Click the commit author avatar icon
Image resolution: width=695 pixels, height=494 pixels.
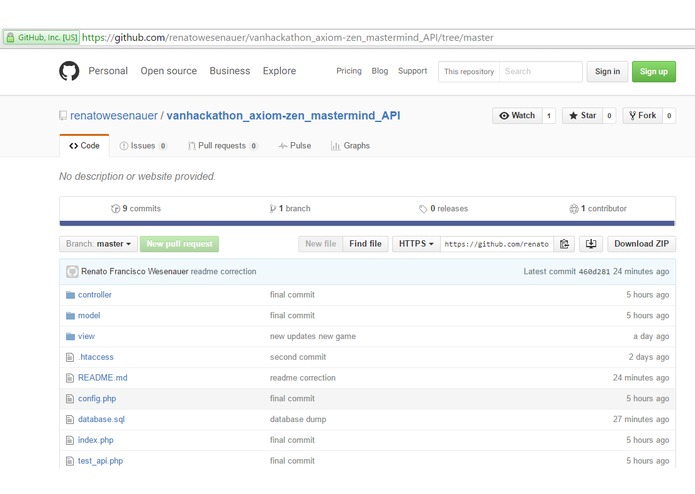[x=72, y=272]
